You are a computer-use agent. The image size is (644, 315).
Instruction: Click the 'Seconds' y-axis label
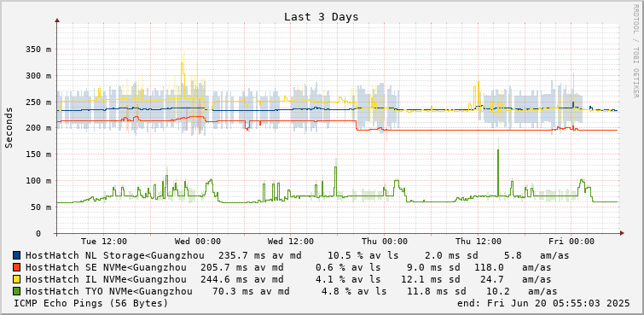tap(9, 127)
